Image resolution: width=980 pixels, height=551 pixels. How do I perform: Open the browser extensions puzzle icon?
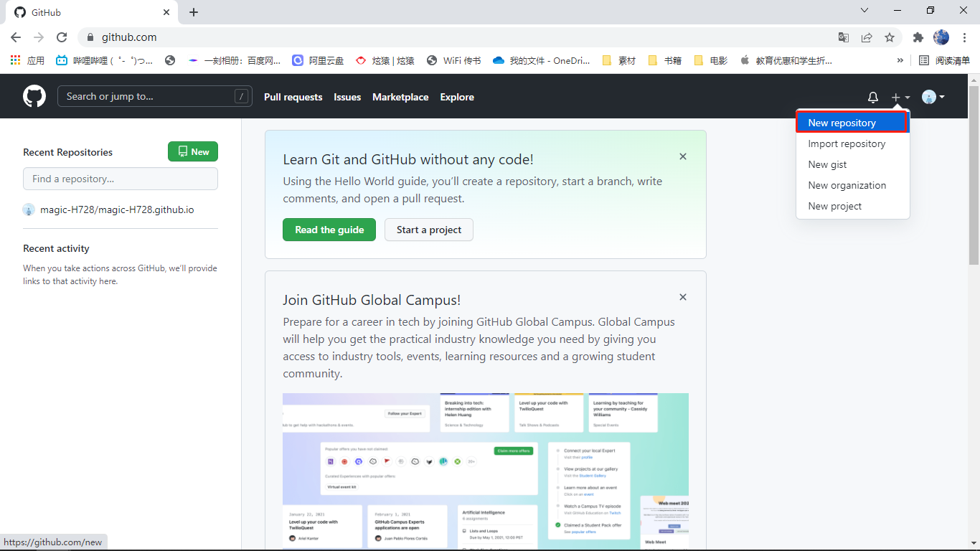pyautogui.click(x=918, y=37)
